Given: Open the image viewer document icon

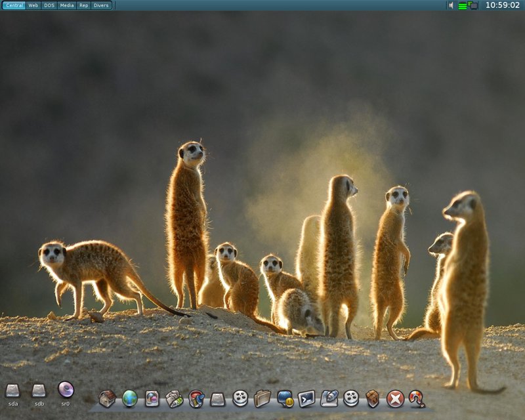Looking at the screenshot, I should click(x=152, y=399).
